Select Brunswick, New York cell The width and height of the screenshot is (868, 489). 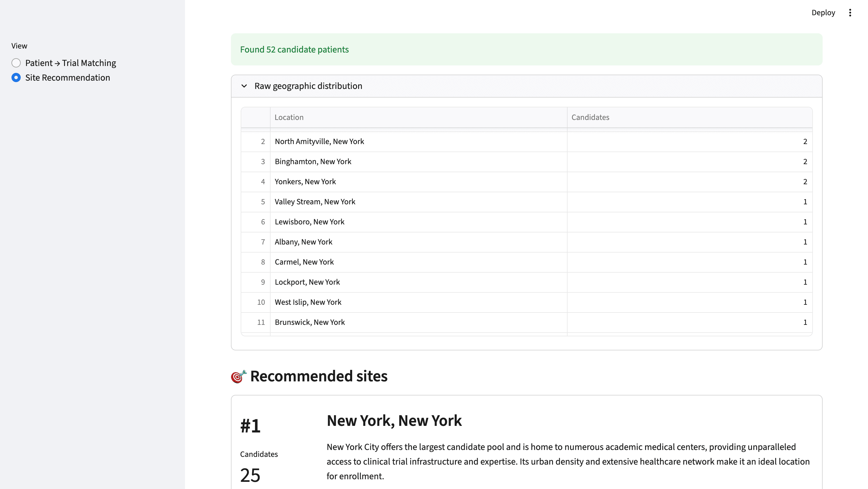(x=418, y=322)
